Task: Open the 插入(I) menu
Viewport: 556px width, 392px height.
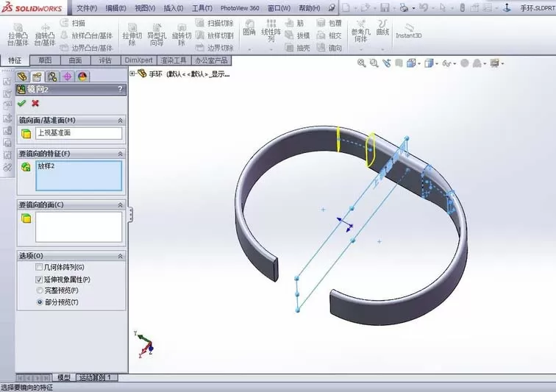Action: [174, 8]
